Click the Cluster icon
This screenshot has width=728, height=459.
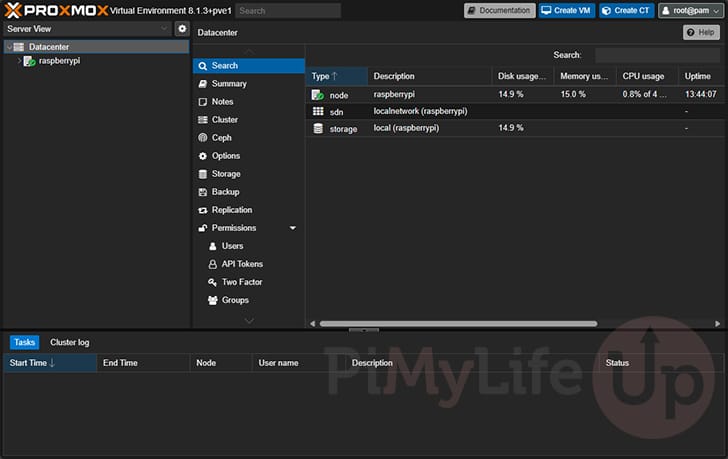(x=202, y=120)
